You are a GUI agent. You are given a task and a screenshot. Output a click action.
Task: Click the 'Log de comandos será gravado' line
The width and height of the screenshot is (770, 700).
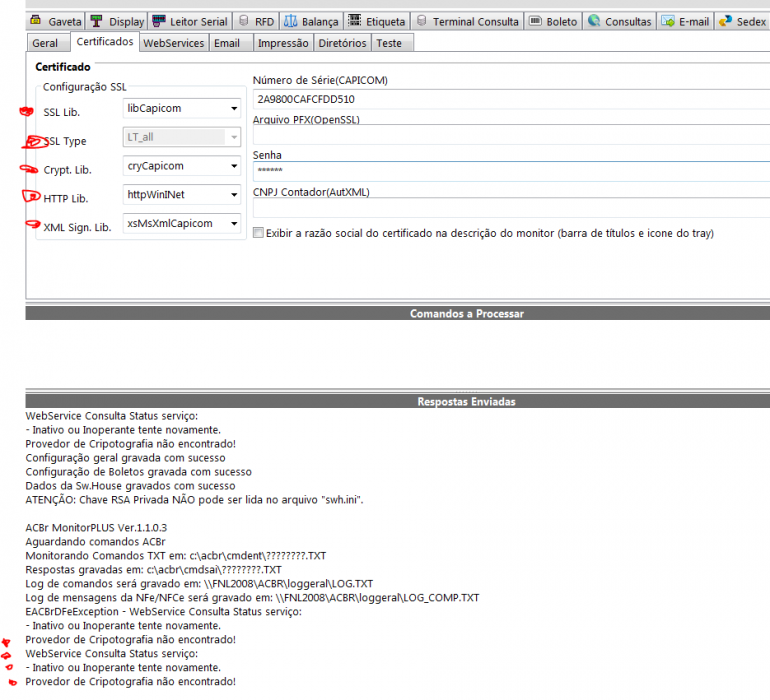coord(199,584)
